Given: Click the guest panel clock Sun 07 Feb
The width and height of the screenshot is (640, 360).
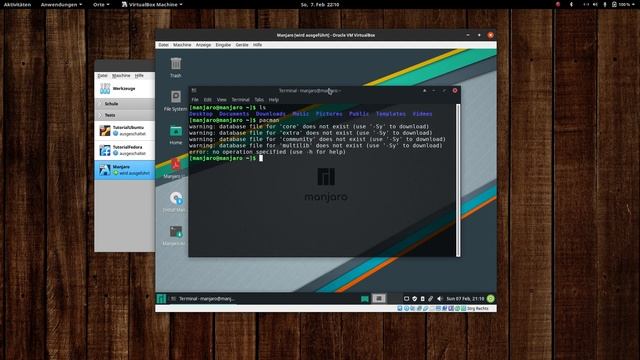Looking at the screenshot, I should click(465, 299).
